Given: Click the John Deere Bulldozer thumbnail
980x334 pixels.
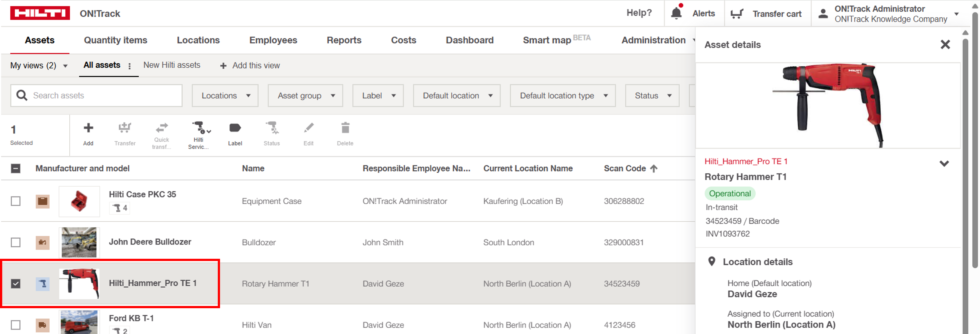Looking at the screenshot, I should click(x=79, y=242).
